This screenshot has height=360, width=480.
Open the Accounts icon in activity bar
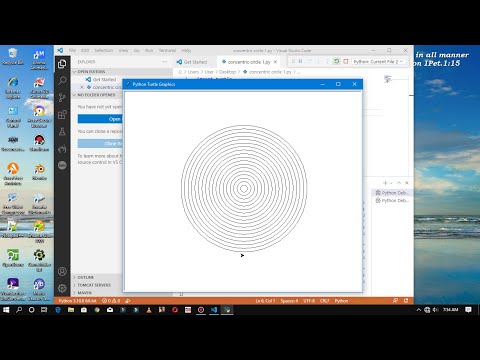[x=62, y=271]
